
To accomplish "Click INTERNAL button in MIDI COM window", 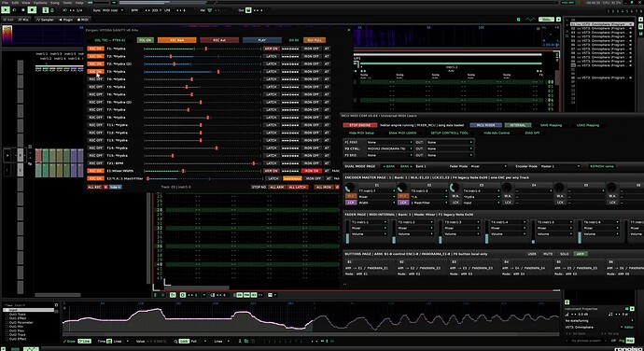I will click(x=517, y=125).
